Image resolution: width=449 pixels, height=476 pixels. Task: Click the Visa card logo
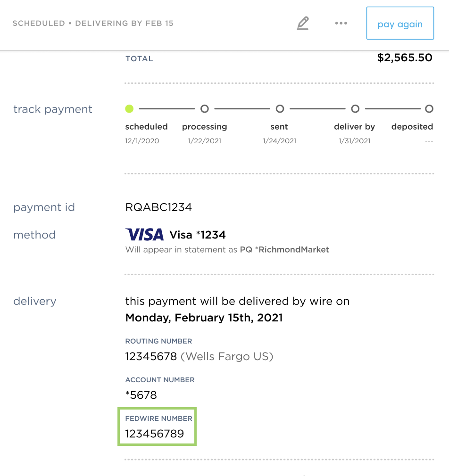(144, 234)
